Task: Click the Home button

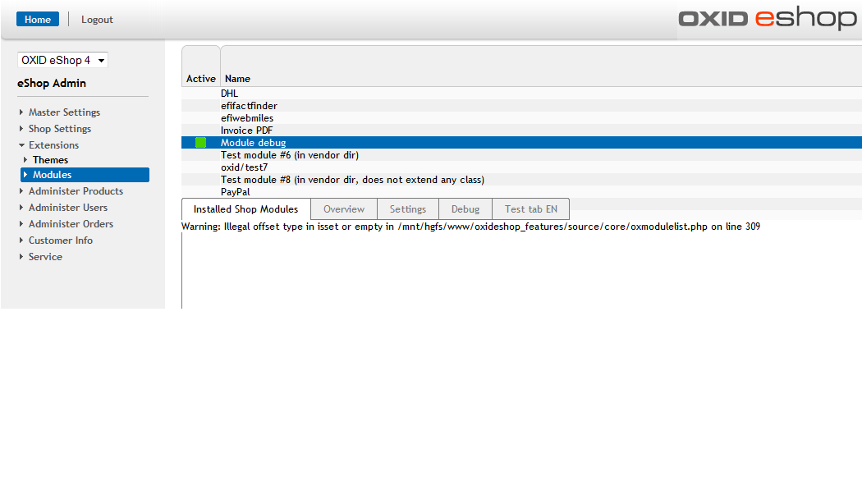Action: coord(38,20)
